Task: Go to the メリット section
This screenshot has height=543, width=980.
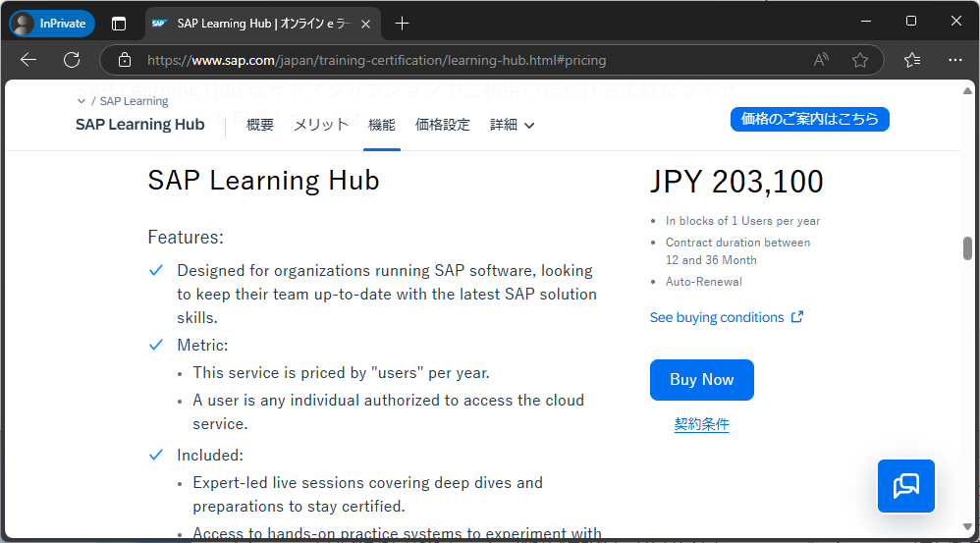Action: [321, 125]
